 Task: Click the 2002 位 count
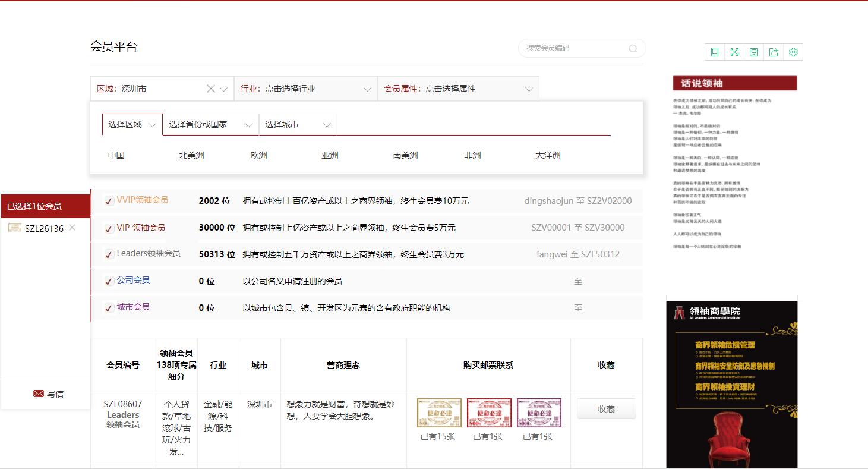[x=214, y=201]
